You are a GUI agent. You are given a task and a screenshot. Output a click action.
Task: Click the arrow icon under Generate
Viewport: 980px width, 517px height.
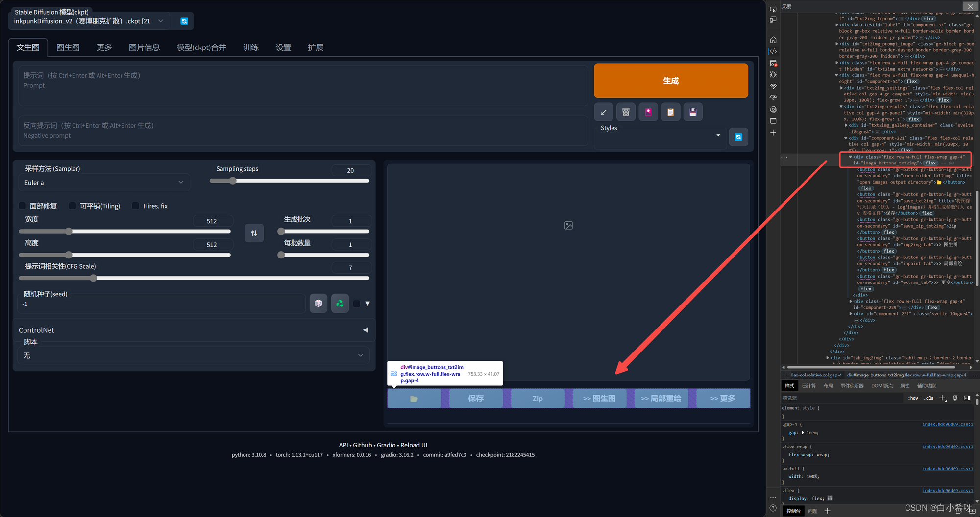point(604,112)
